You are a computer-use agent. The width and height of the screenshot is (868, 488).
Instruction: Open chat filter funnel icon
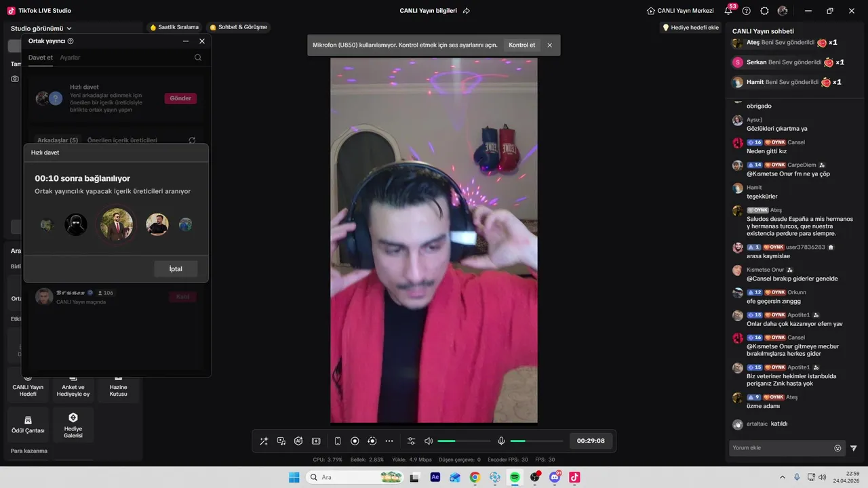(x=854, y=448)
